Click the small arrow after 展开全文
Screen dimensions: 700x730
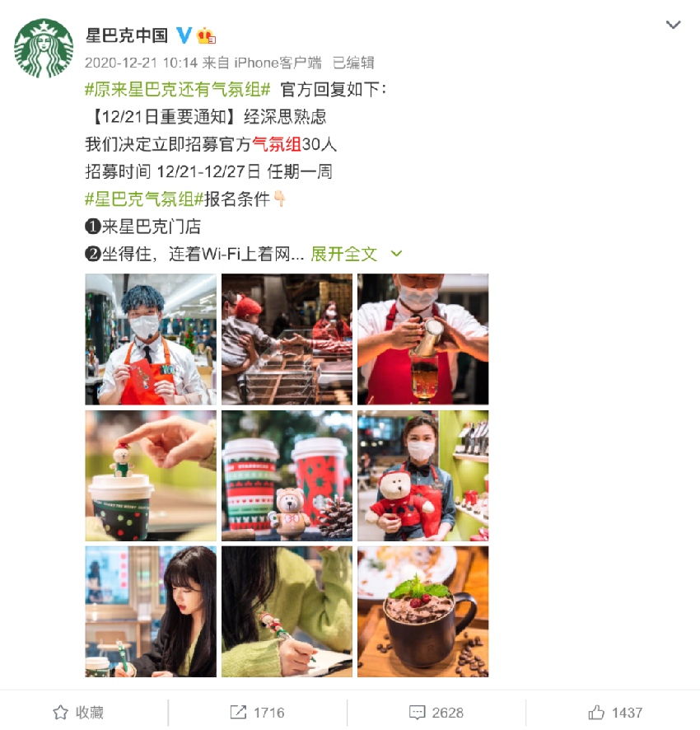click(396, 254)
